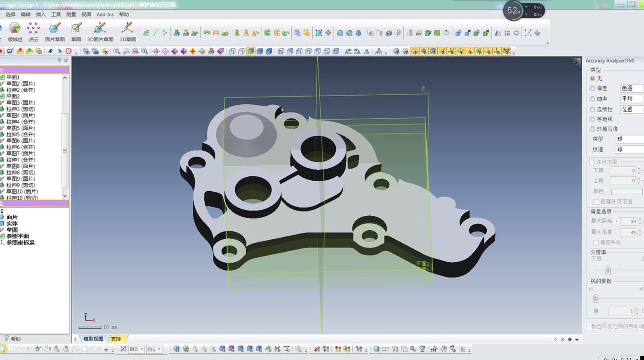Expand the 实体 node in model tree
This screenshot has height=360, width=644.
tap(12, 223)
